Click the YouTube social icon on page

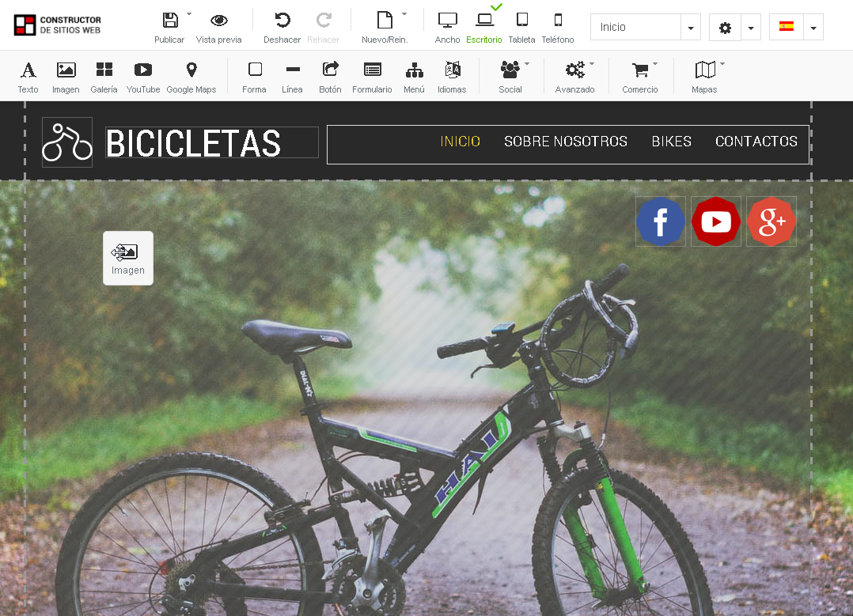click(x=716, y=221)
